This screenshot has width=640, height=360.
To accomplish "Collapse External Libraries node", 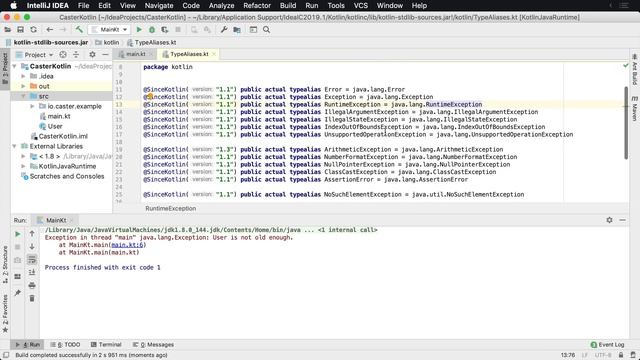I will click(x=15, y=146).
